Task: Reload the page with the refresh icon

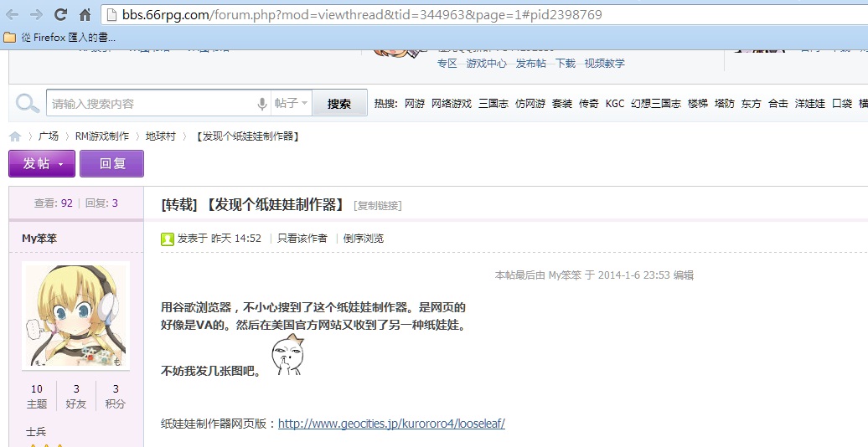Action: click(x=61, y=15)
